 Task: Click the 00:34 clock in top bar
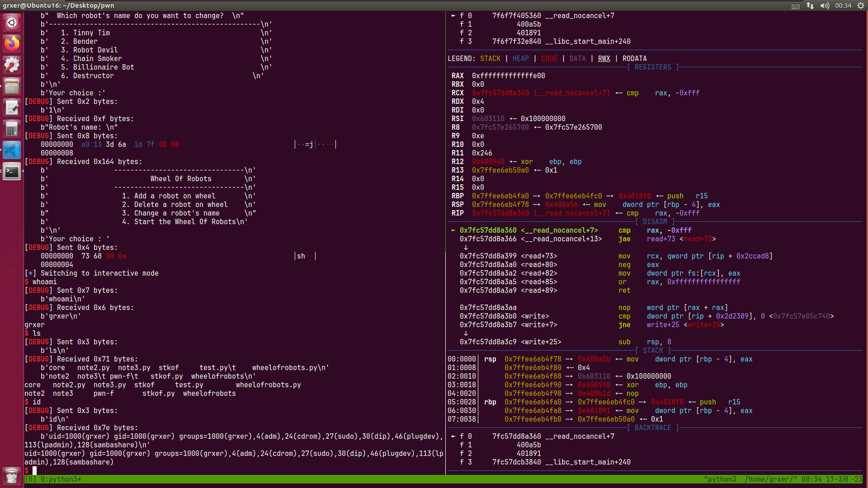tap(843, 5)
